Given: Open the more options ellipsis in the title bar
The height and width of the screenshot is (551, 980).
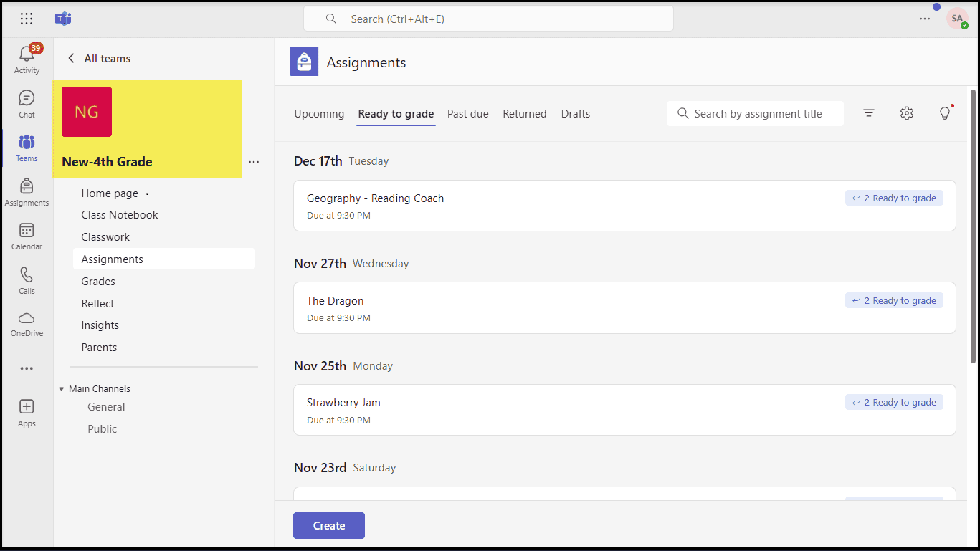Looking at the screenshot, I should (x=924, y=19).
